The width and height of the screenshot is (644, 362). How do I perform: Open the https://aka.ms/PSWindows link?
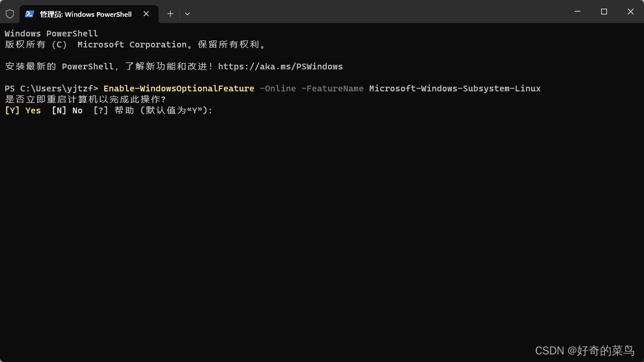click(280, 66)
